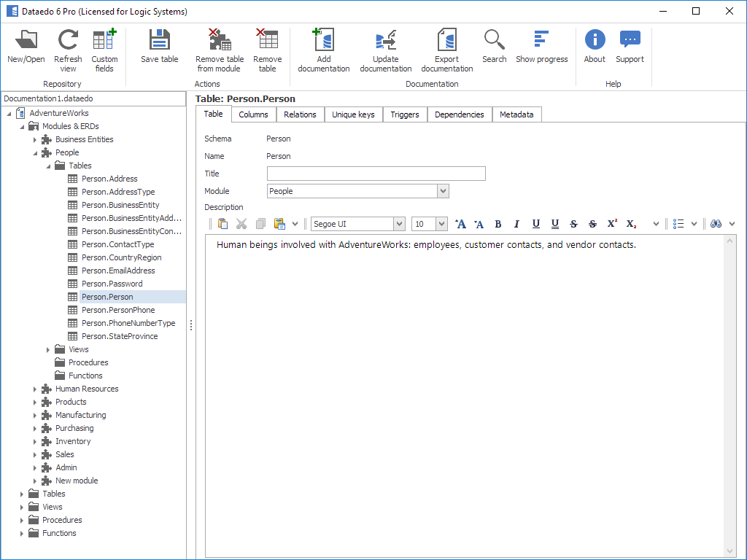Open the Segoe UI font dropdown

[x=399, y=224]
